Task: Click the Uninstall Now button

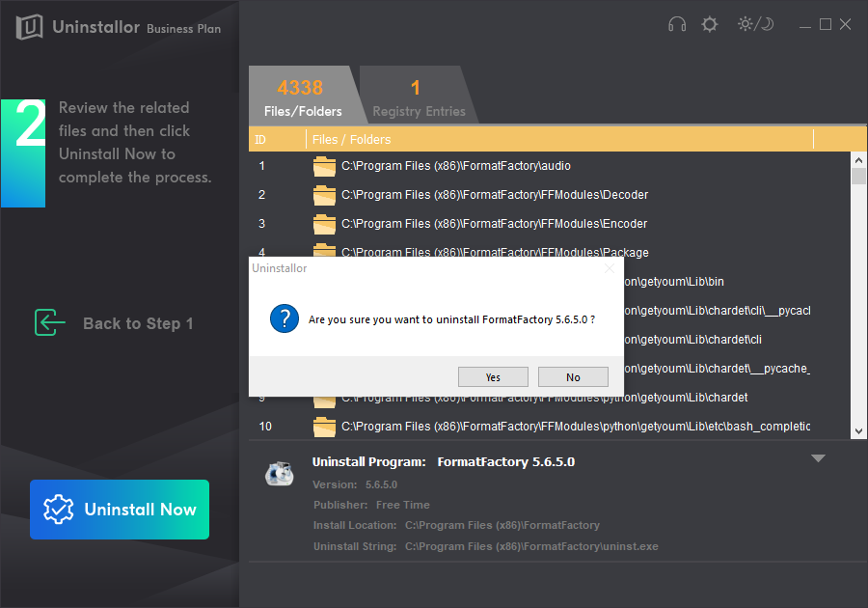Action: pos(120,510)
